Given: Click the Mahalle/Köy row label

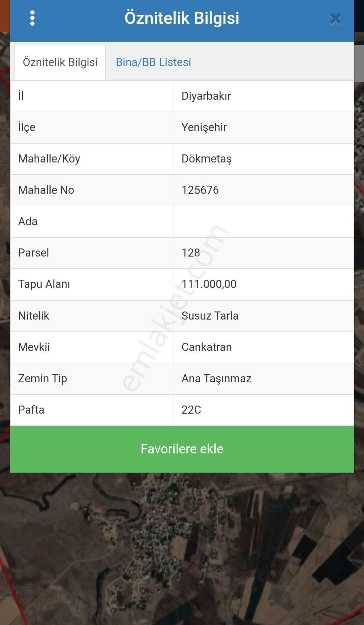Looking at the screenshot, I should 49,159.
